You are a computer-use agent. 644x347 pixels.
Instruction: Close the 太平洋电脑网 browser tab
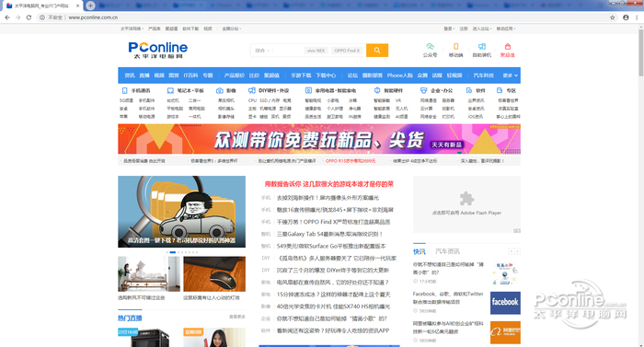pos(77,6)
